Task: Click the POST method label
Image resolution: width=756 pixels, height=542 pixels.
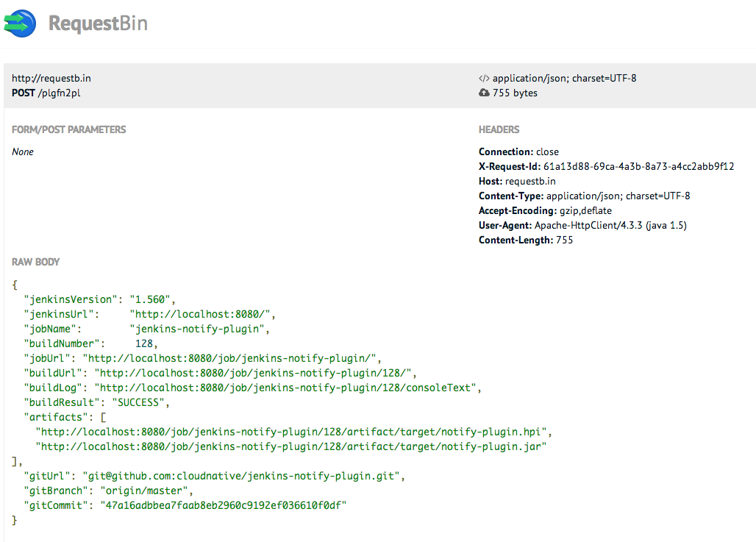Action: (x=23, y=93)
